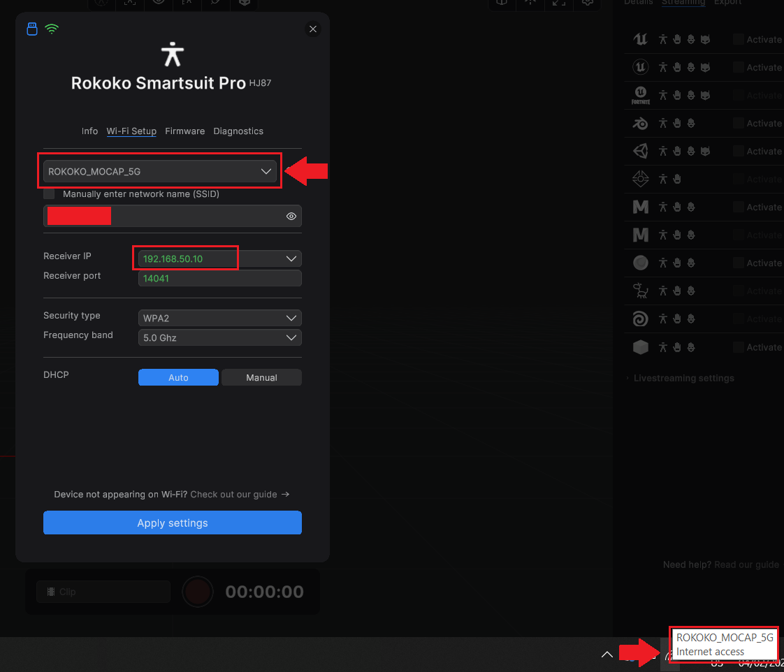Select the Cinema 4D sphere logo

(x=641, y=263)
